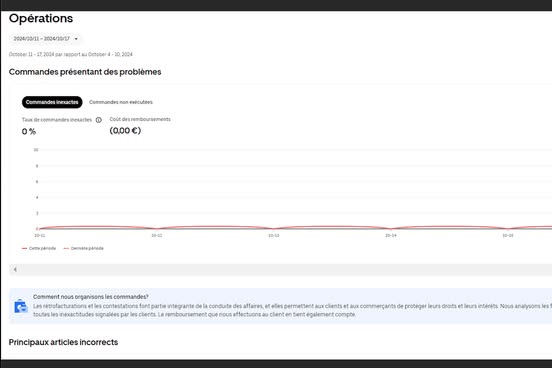Switch to the Commandes non exécutées tab
Screen dimensions: 552x368
click(121, 102)
